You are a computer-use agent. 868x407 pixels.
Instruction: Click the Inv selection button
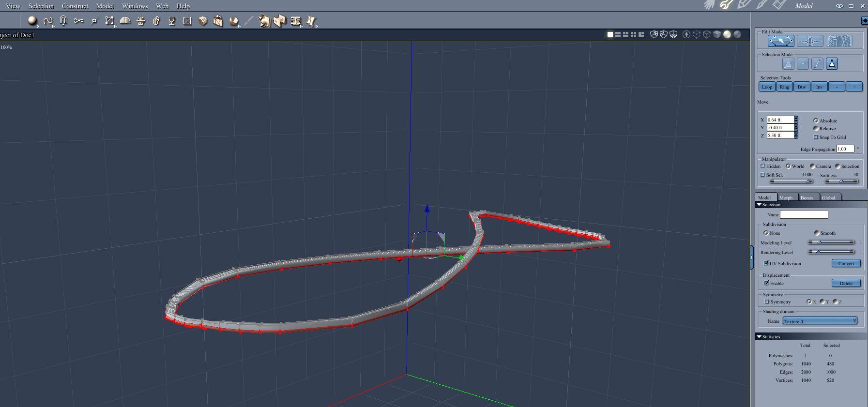819,87
